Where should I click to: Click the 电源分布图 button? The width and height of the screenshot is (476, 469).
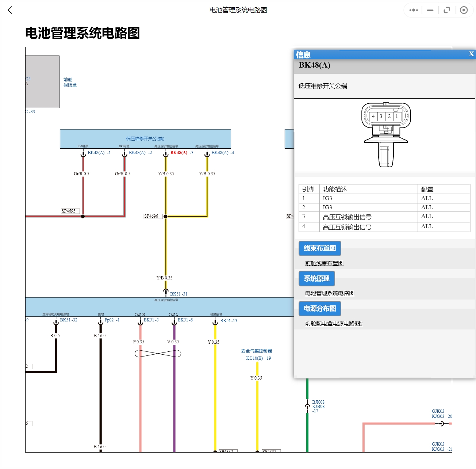coord(319,308)
